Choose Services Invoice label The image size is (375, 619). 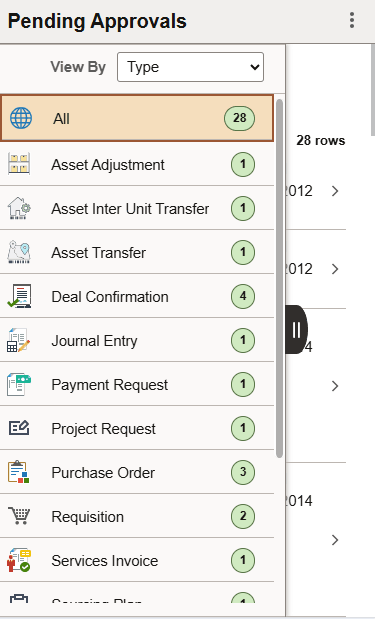tap(105, 561)
